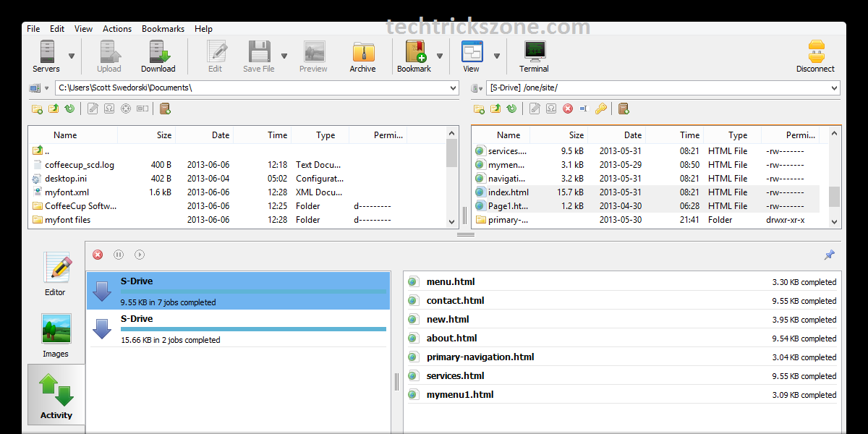Click the remote pane permissions key icon
The image size is (868, 434).
click(601, 109)
